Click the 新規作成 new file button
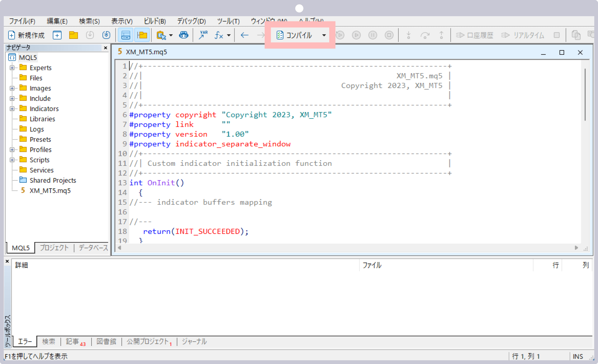598x364 pixels. (x=26, y=35)
